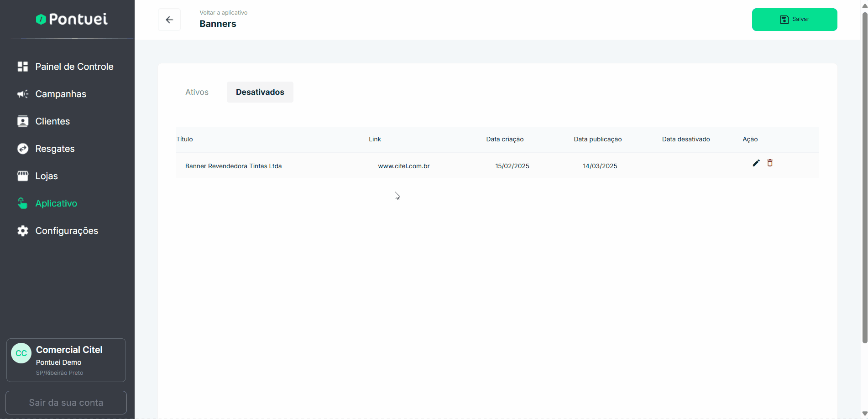Click the back arrow button
The width and height of the screenshot is (868, 419).
click(169, 20)
